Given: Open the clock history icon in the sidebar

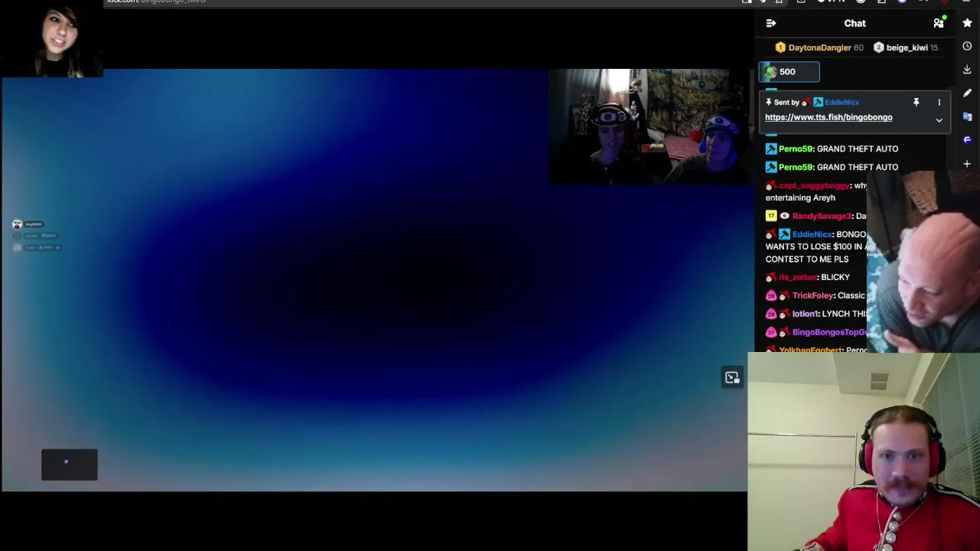Looking at the screenshot, I should point(967,47).
